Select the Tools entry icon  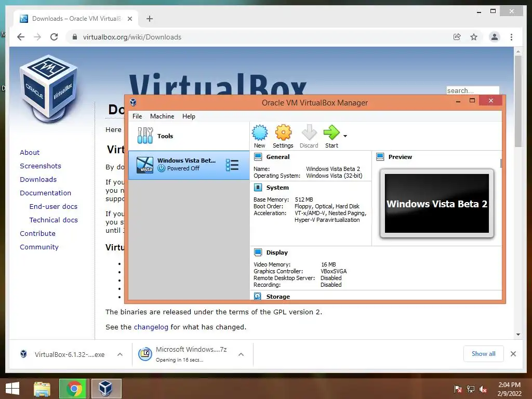tap(145, 136)
